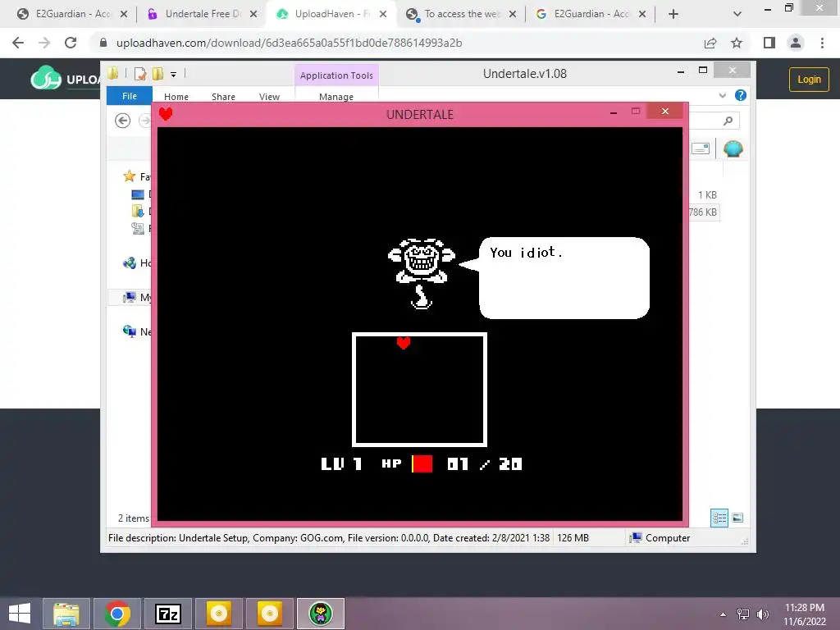840x630 pixels.
Task: Click the red heart icon in Undertale title bar
Action: click(166, 113)
